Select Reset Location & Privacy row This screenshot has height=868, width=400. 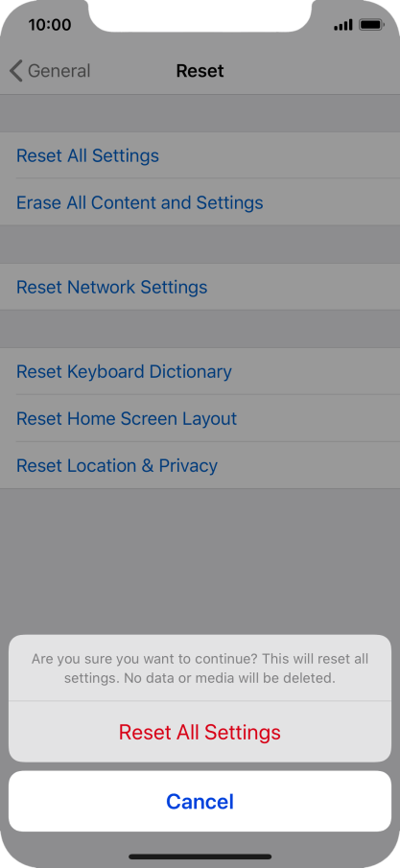click(x=200, y=465)
